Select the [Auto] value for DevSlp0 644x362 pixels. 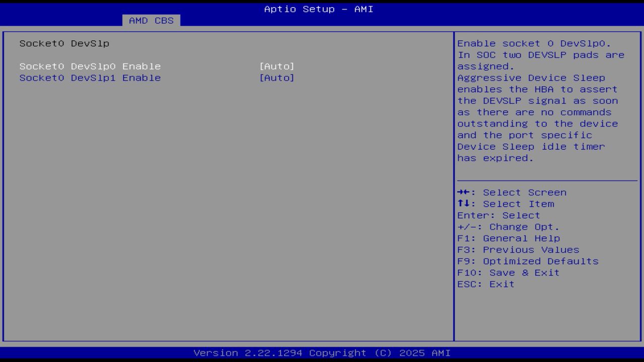click(x=277, y=66)
